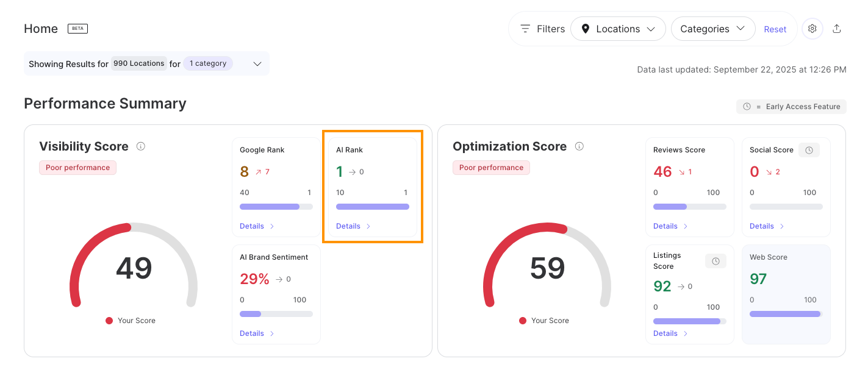Click the Filters icon
868x367 pixels.
point(525,29)
